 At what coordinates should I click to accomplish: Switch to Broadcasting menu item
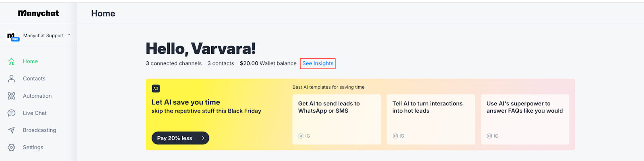[39, 130]
